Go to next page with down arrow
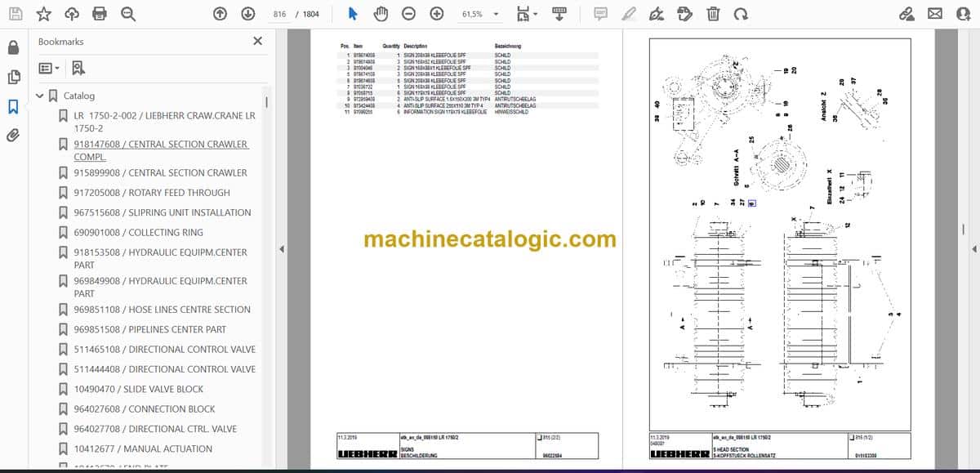This screenshot has height=473, width=980. point(247,14)
